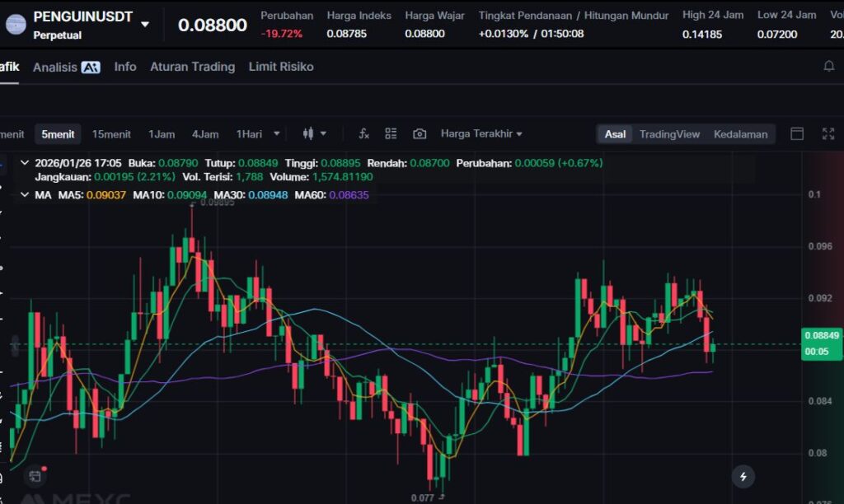Open the PENGUINUSDT pair selector dropdown
Image resolution: width=844 pixels, height=504 pixels.
[x=145, y=24]
